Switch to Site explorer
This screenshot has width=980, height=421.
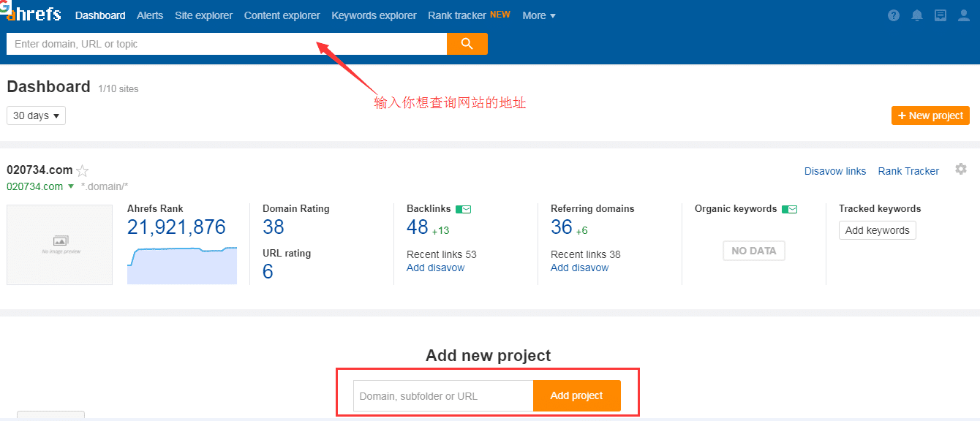click(x=203, y=15)
